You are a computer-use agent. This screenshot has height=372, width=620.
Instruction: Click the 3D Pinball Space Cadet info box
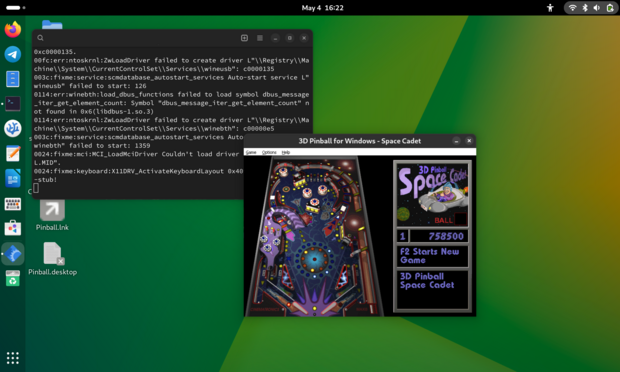pyautogui.click(x=432, y=289)
